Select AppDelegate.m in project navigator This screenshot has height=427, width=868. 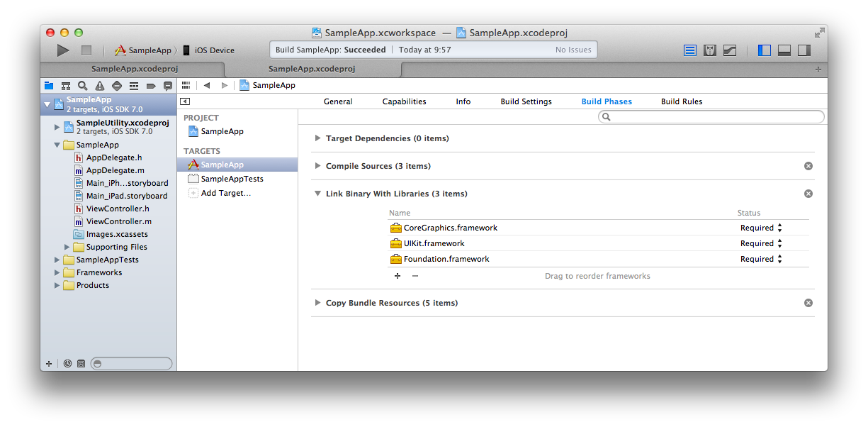tap(115, 170)
